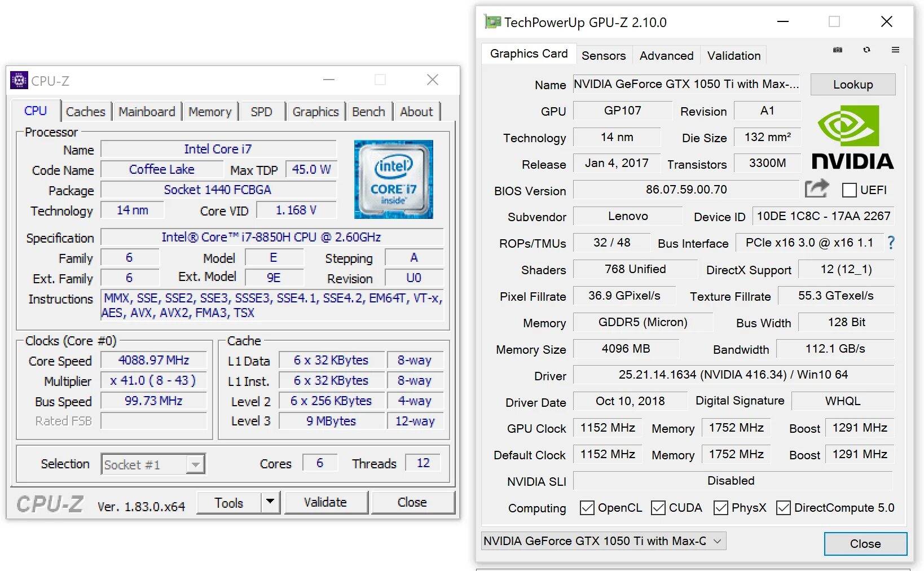Open the GPU selector dropdown in GPU-Z
The height and width of the screenshot is (571, 924).
604,541
